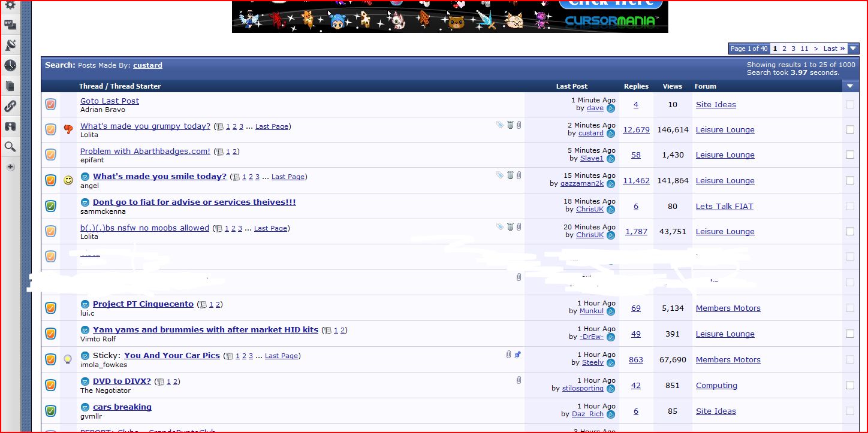
Task: Sort results by the Replies column header
Action: (x=636, y=86)
